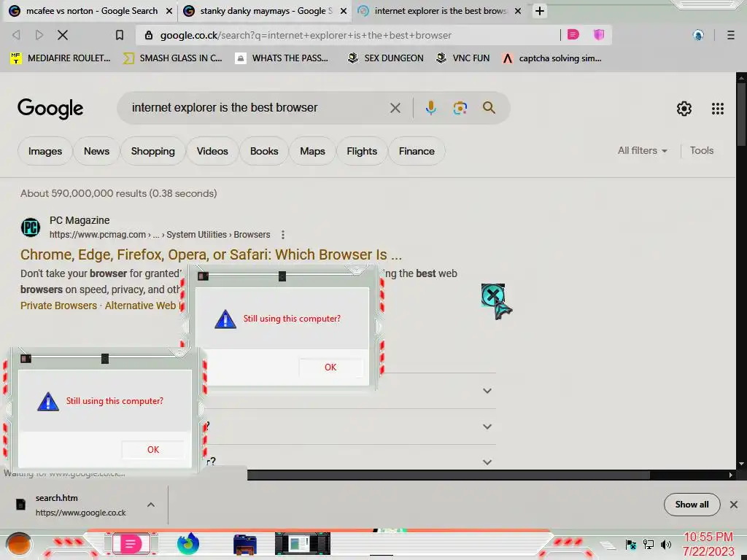Click OK on upper Still using dialog
Image resolution: width=747 pixels, height=560 pixels.
point(330,367)
